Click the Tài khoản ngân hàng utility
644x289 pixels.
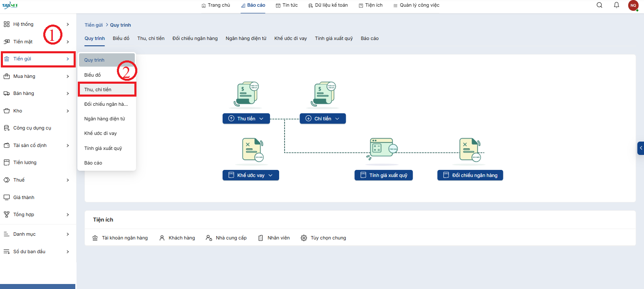tap(120, 238)
